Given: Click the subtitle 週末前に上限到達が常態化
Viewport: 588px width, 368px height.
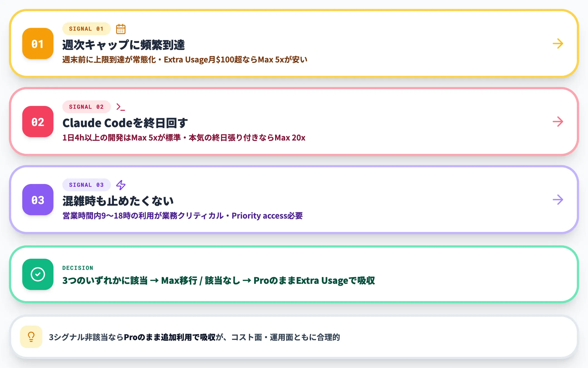Looking at the screenshot, I should pos(109,60).
